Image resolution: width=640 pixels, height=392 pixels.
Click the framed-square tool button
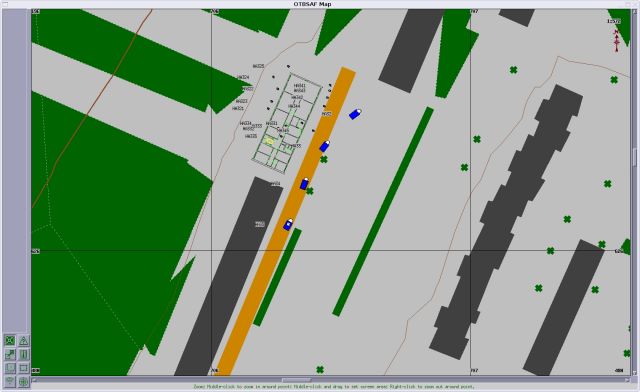click(x=10, y=368)
